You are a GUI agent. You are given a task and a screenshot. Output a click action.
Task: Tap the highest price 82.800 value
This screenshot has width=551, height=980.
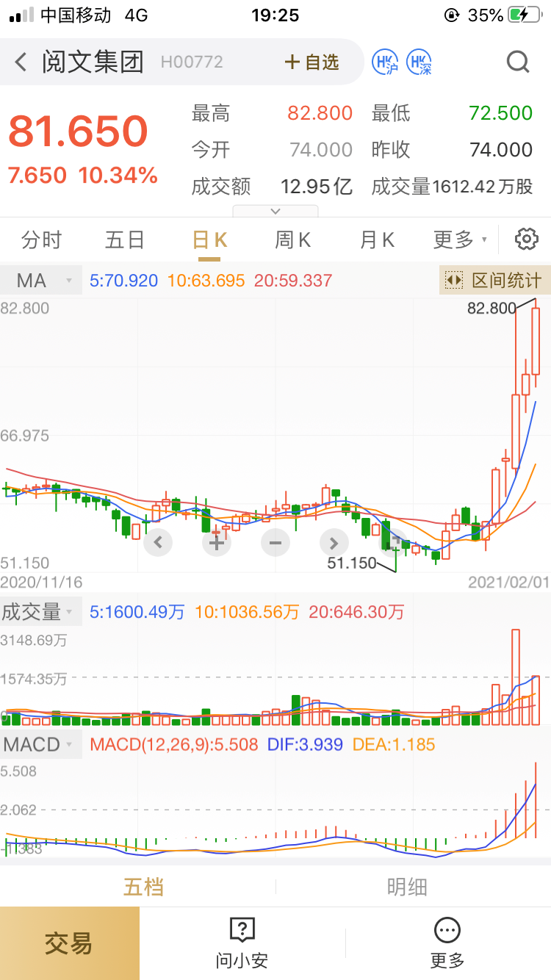320,113
